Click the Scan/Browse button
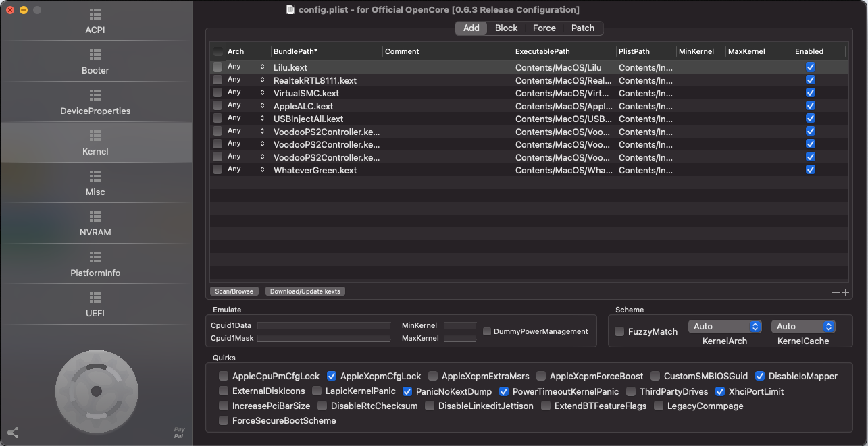Screen dimensions: 868x446 [234, 291]
